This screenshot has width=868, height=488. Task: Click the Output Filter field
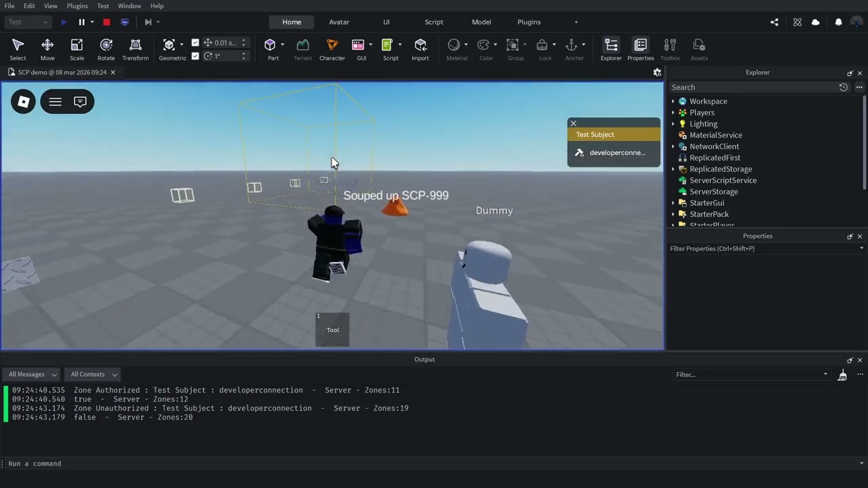coord(752,375)
